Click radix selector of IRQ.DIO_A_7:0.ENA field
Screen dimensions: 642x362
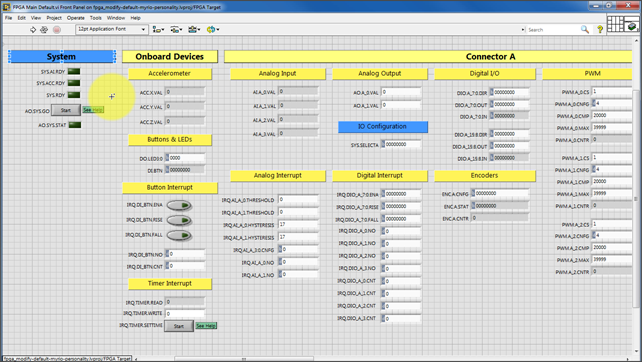383,194
